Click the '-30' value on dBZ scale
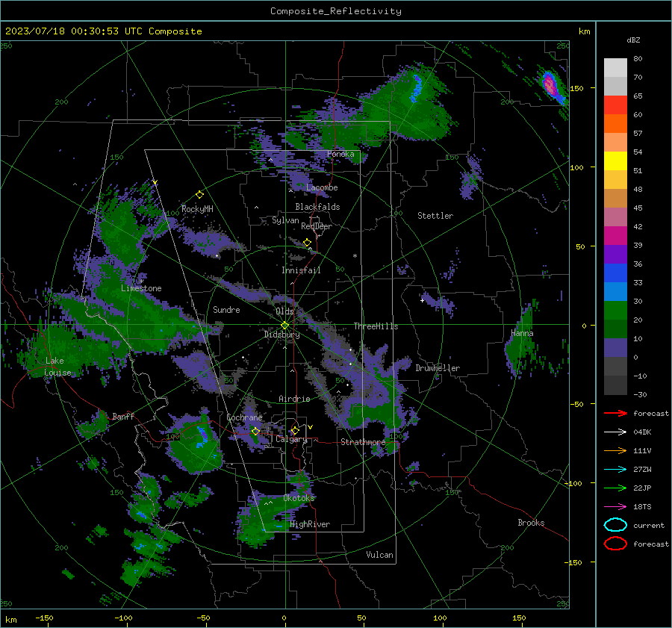The height and width of the screenshot is (628, 672). [640, 394]
